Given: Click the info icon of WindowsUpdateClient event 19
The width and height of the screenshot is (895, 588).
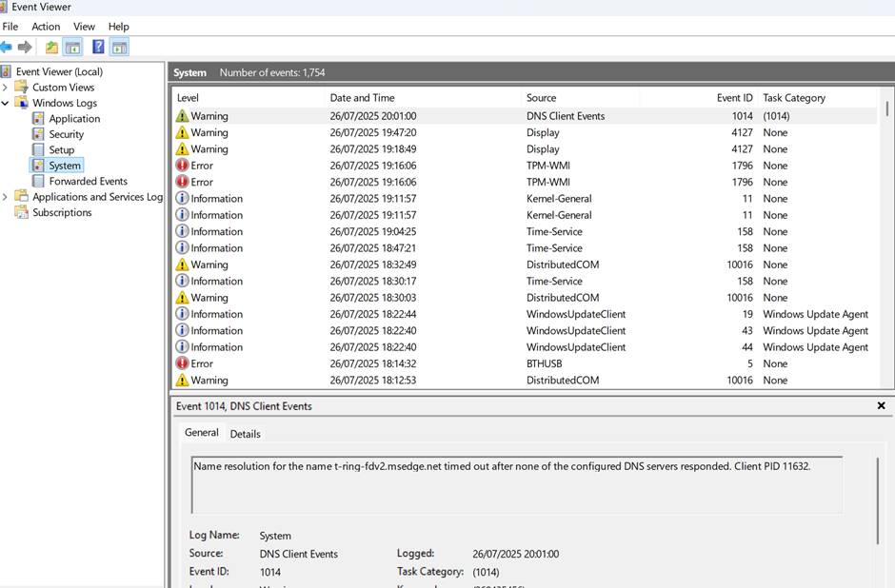Looking at the screenshot, I should tap(182, 314).
